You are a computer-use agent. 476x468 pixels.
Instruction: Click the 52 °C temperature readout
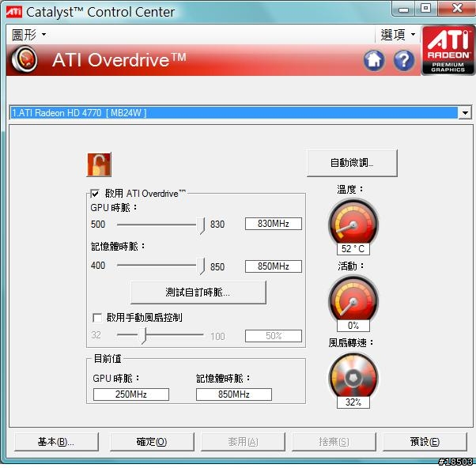pos(353,249)
